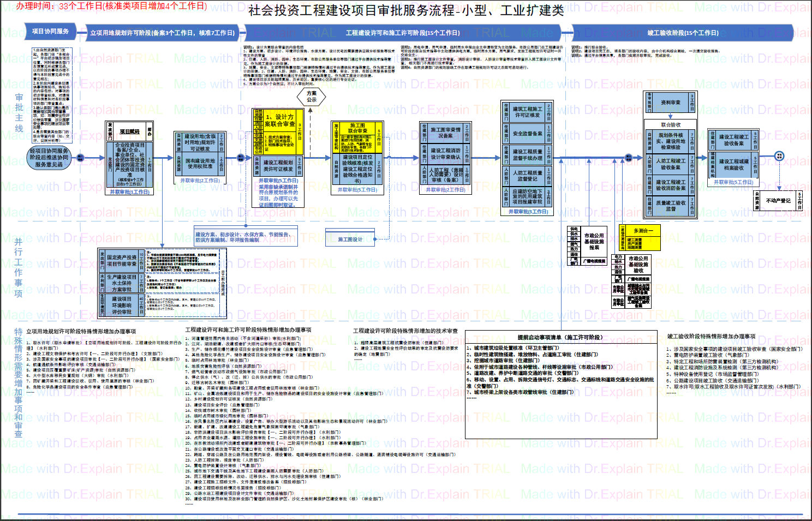
Task: Click the 建设项目环境影响评价审批 box
Action: [121, 306]
